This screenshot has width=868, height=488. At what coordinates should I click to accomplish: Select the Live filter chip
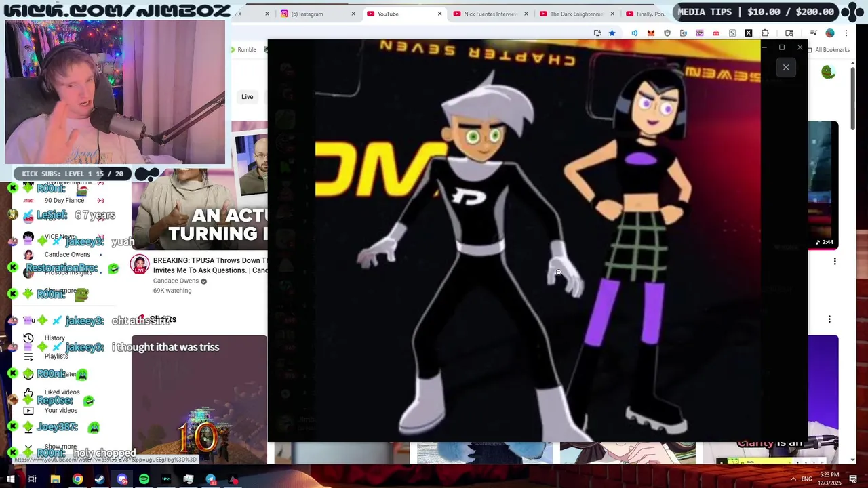coord(247,97)
